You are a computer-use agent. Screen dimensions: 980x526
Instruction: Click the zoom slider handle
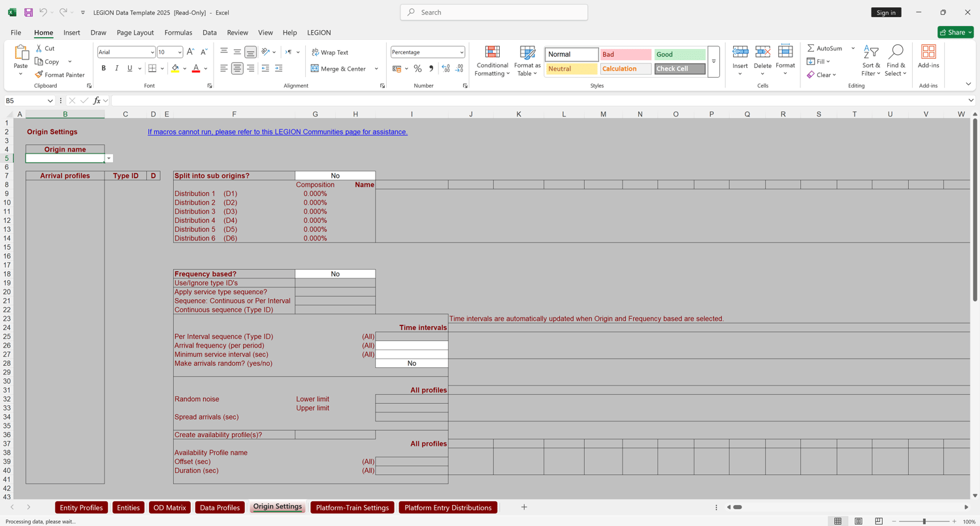pyautogui.click(x=924, y=521)
